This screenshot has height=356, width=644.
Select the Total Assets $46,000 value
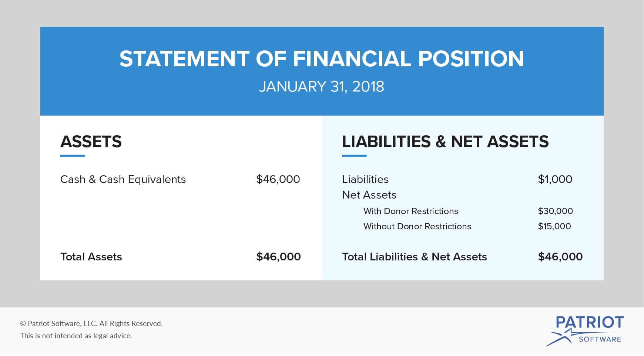pos(278,257)
